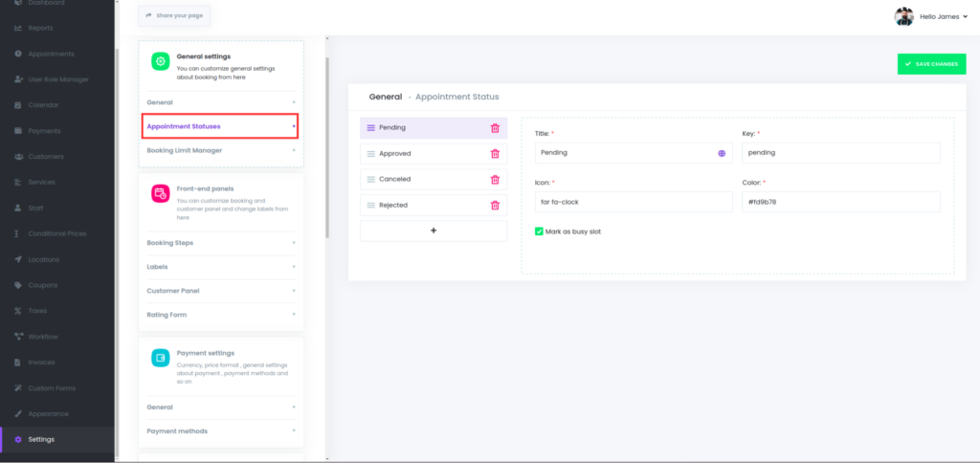Go to Customers in the sidebar
Screen dimensions: 980x463
44,157
